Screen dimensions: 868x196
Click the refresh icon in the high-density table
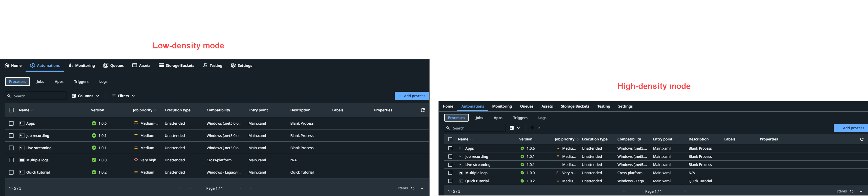tap(862, 139)
